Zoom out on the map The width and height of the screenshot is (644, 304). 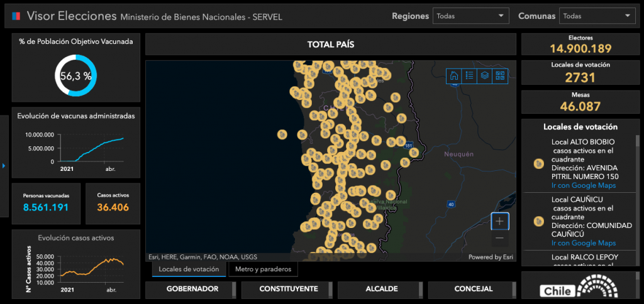point(499,238)
